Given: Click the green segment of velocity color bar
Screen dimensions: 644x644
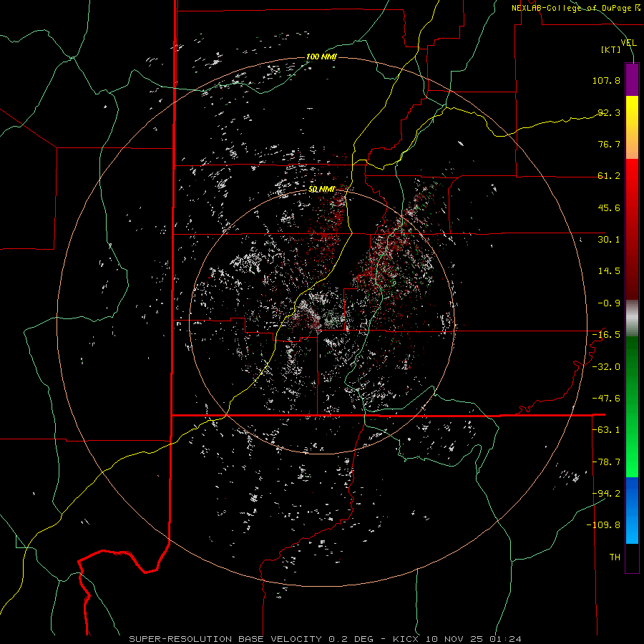Looking at the screenshot, I should pos(632,406).
